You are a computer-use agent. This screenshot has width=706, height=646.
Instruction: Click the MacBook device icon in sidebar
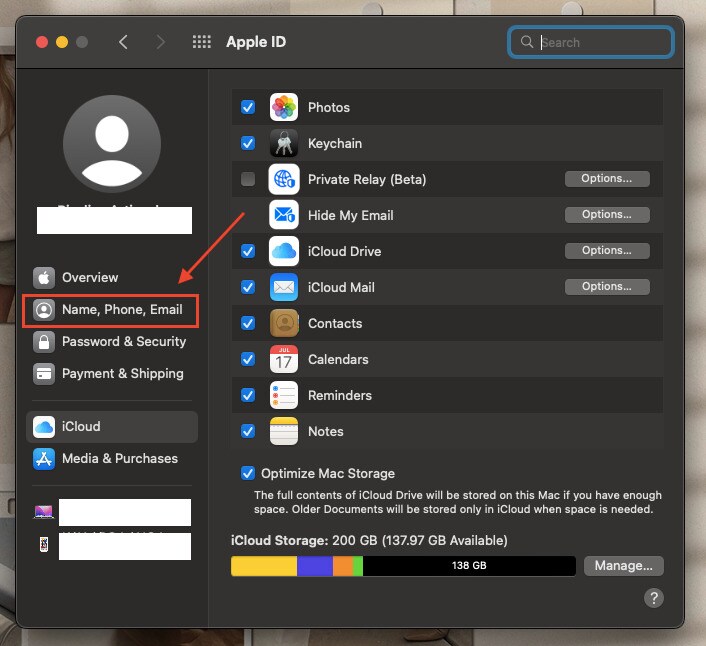tap(44, 512)
